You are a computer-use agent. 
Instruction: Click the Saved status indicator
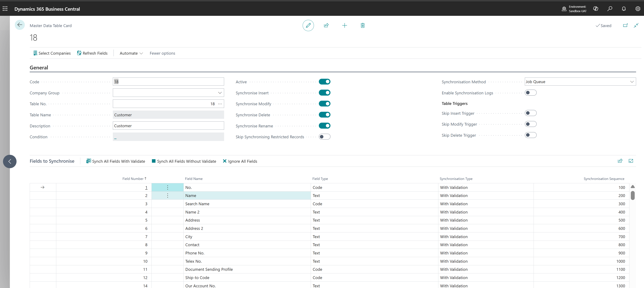(x=603, y=25)
